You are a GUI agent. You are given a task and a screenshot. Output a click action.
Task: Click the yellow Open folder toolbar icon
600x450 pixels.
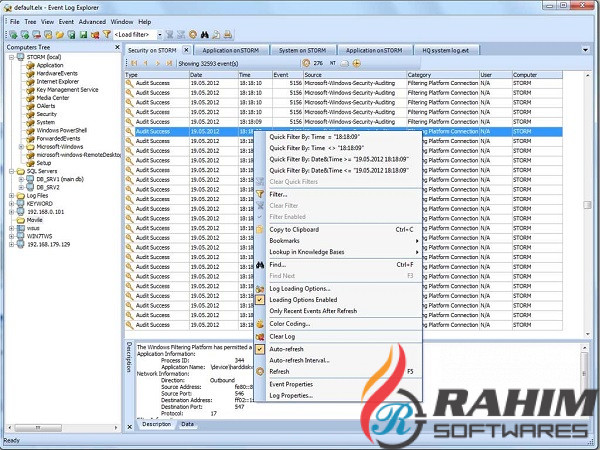[60, 35]
